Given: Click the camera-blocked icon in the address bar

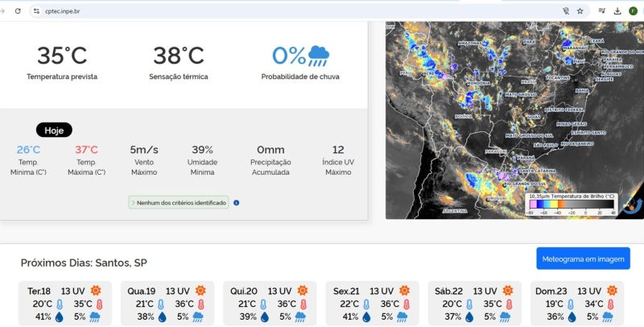Looking at the screenshot, I should pyautogui.click(x=566, y=11).
